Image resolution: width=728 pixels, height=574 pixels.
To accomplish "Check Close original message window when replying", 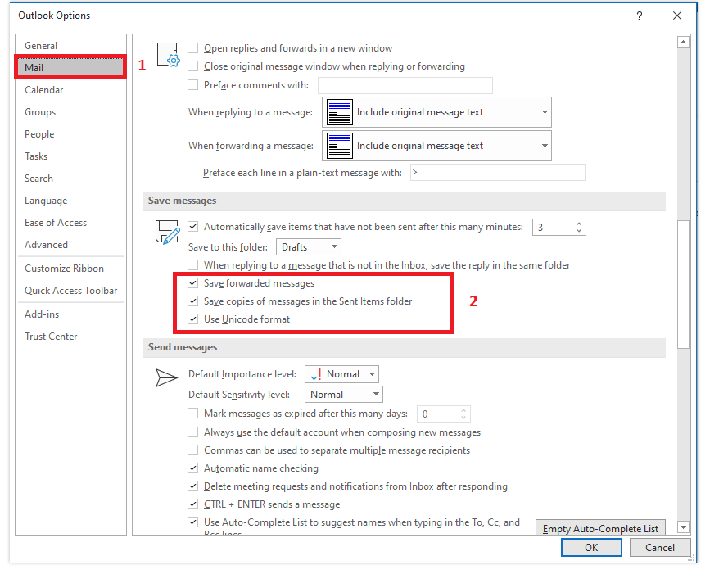I will 192,66.
